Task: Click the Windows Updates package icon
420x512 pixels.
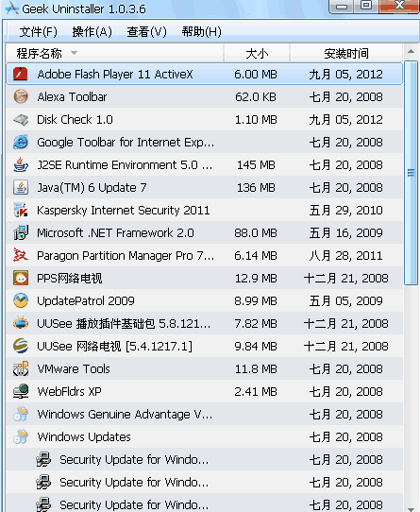Action: click(x=21, y=436)
